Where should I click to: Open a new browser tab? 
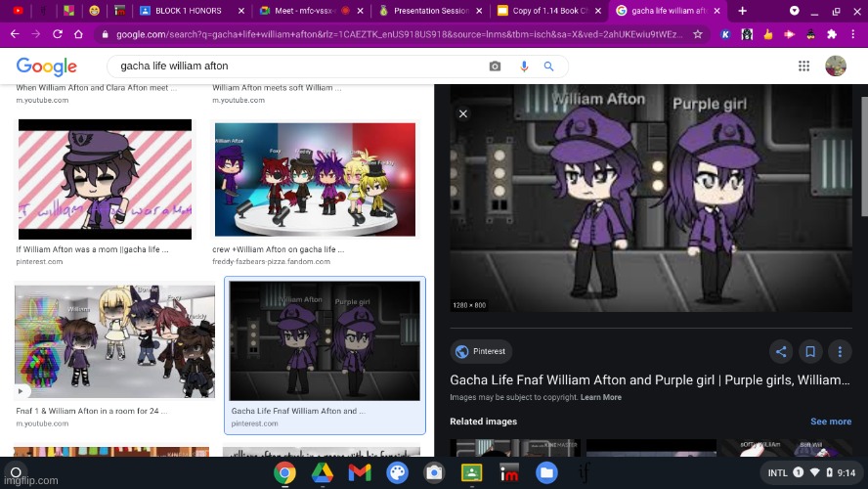tap(742, 11)
